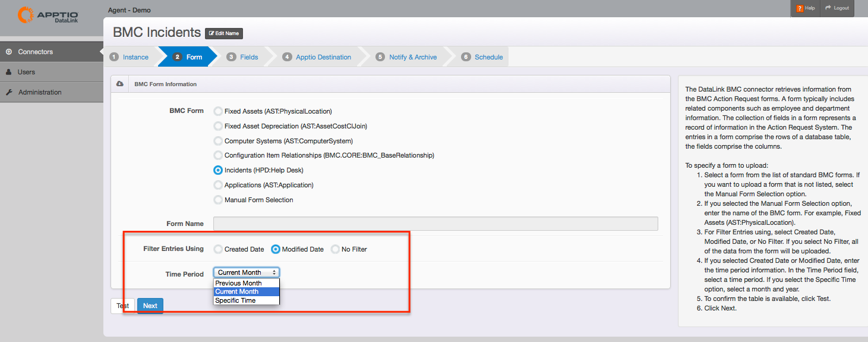Click the Form Name input field
The image size is (868, 342).
point(435,224)
